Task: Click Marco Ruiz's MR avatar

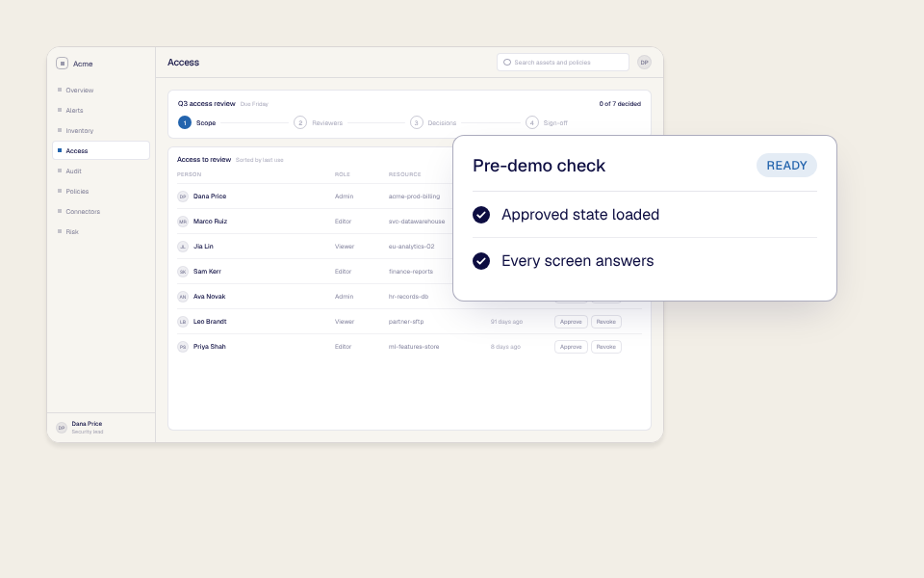Action: (183, 222)
